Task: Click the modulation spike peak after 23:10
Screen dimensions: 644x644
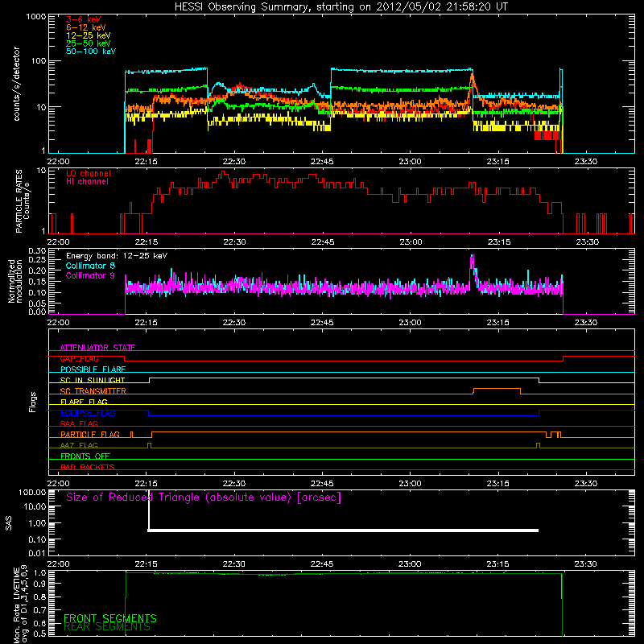Action: click(472, 257)
